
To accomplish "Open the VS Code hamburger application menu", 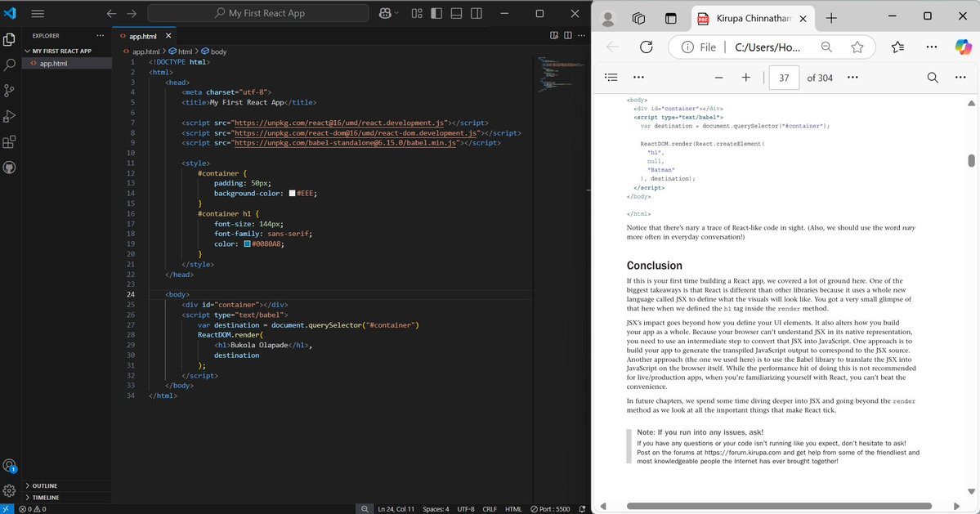I will (38, 13).
